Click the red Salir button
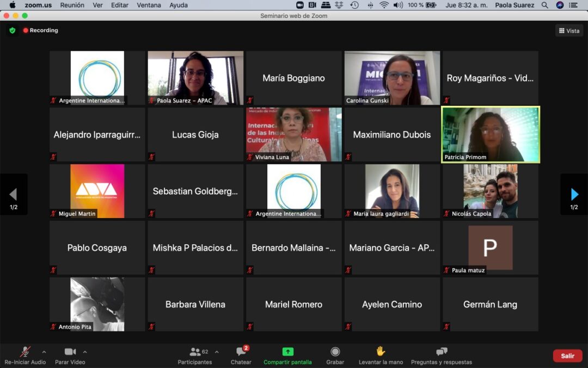 click(x=567, y=355)
